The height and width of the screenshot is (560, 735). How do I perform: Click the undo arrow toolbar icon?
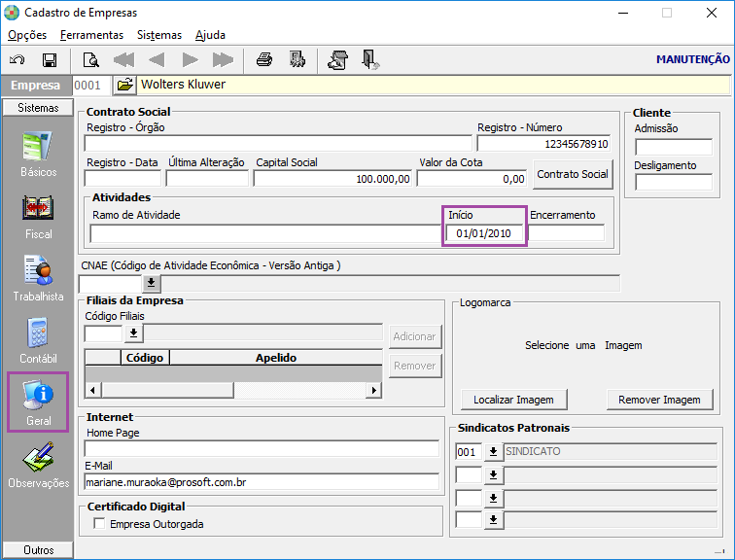(17, 60)
